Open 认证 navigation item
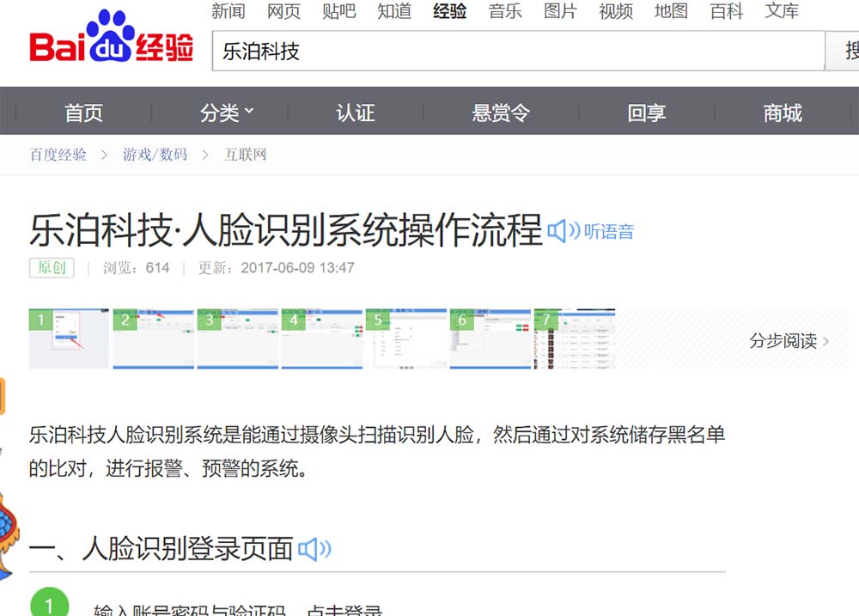This screenshot has width=859, height=616. click(x=355, y=113)
